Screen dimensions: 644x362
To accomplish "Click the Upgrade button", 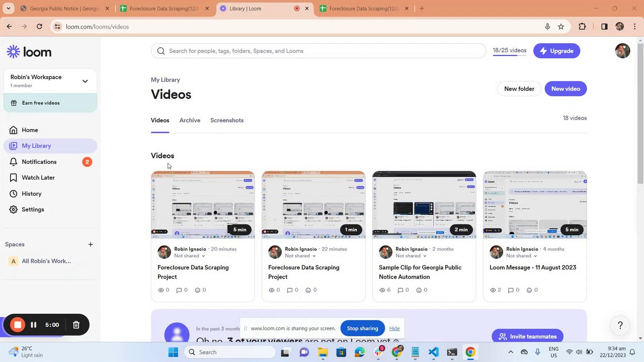I will point(556,51).
